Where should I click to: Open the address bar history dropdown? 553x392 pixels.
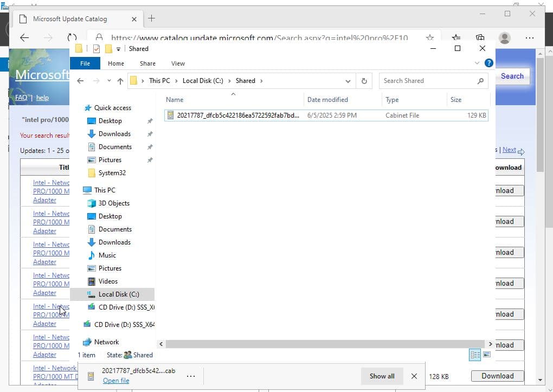348,81
